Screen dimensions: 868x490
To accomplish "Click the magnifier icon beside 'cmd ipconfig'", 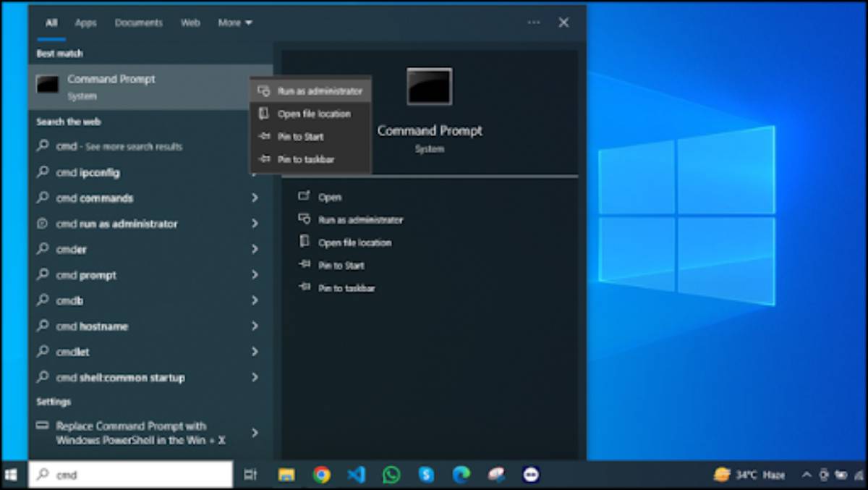I will (x=43, y=172).
